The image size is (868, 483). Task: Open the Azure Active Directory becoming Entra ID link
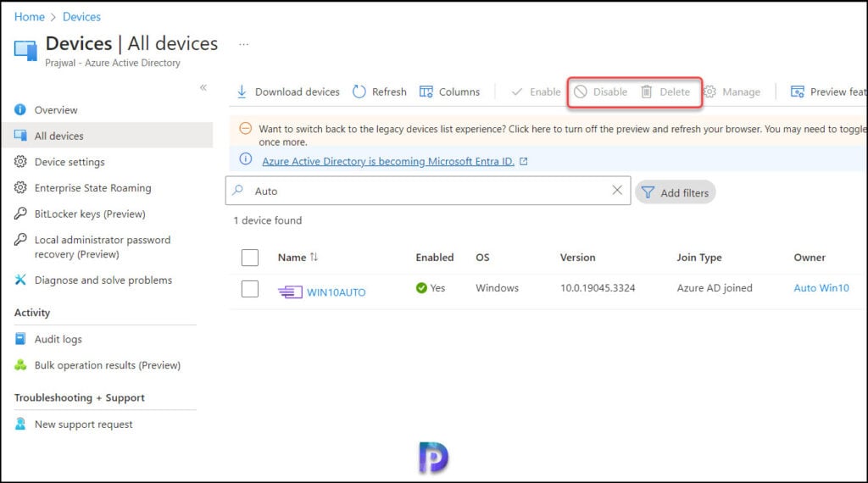pyautogui.click(x=388, y=162)
